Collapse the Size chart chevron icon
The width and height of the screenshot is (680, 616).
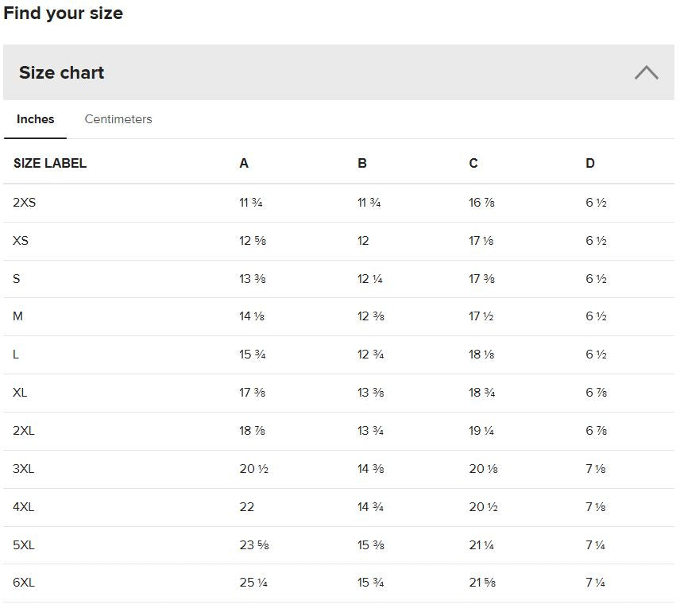click(x=646, y=72)
